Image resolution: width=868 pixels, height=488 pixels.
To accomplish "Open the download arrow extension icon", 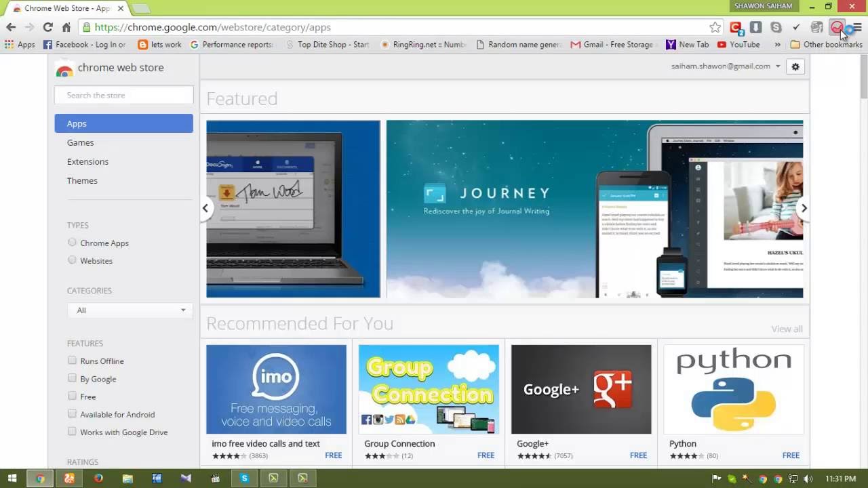I will pyautogui.click(x=755, y=27).
